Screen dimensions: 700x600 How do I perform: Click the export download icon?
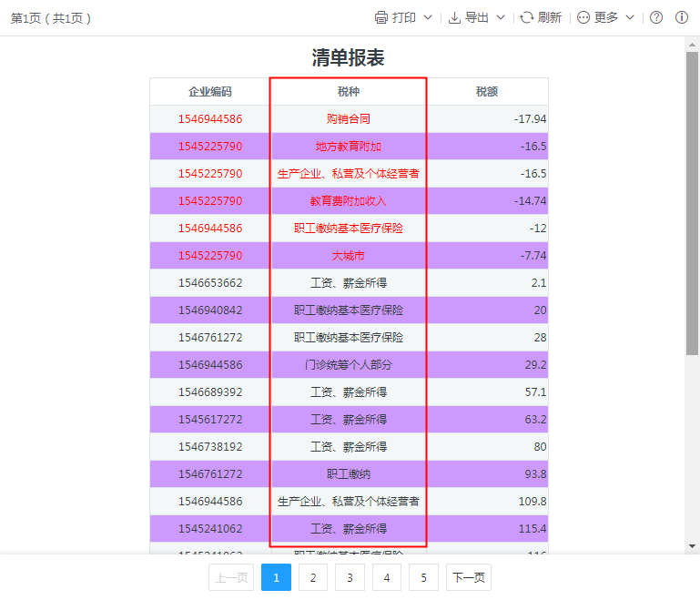pos(455,18)
